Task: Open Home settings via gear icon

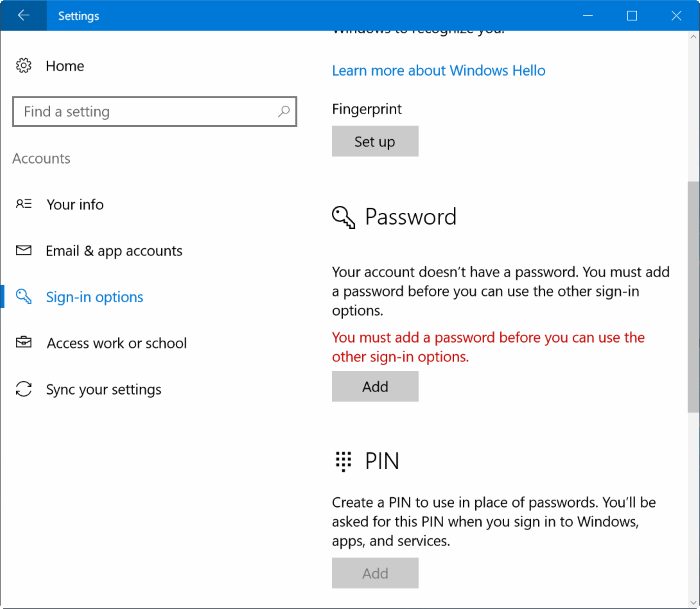Action: [24, 66]
